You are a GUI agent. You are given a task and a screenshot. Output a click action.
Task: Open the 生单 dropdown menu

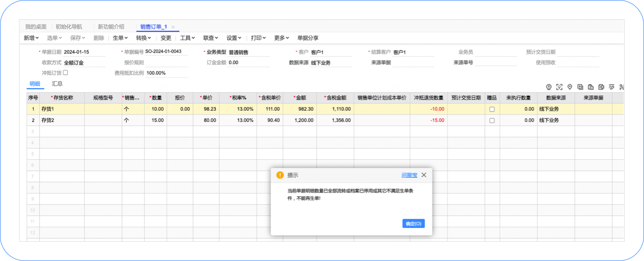click(120, 38)
